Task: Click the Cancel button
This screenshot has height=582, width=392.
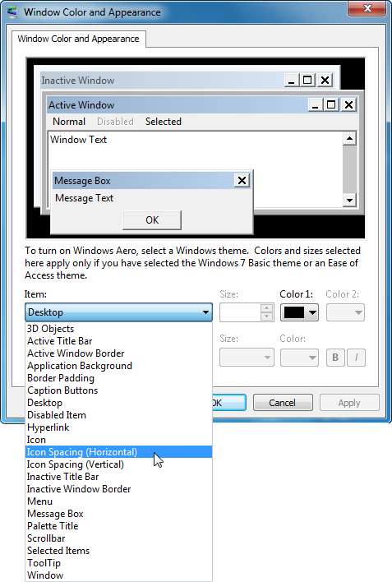Action: pyautogui.click(x=283, y=403)
